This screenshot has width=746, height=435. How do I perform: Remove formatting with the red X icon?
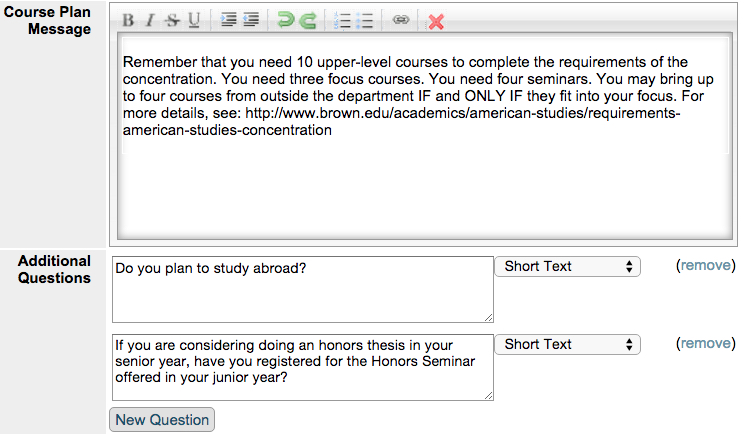point(436,21)
